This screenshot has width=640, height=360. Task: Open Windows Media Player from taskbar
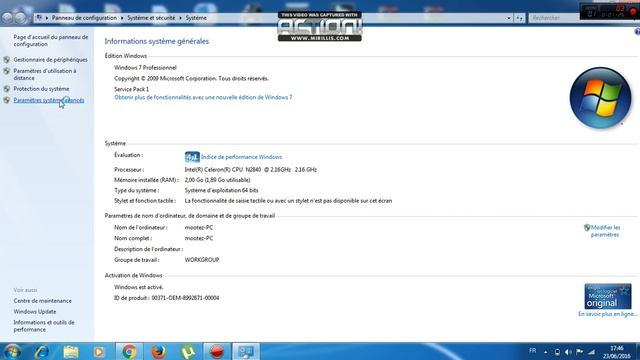(99, 351)
